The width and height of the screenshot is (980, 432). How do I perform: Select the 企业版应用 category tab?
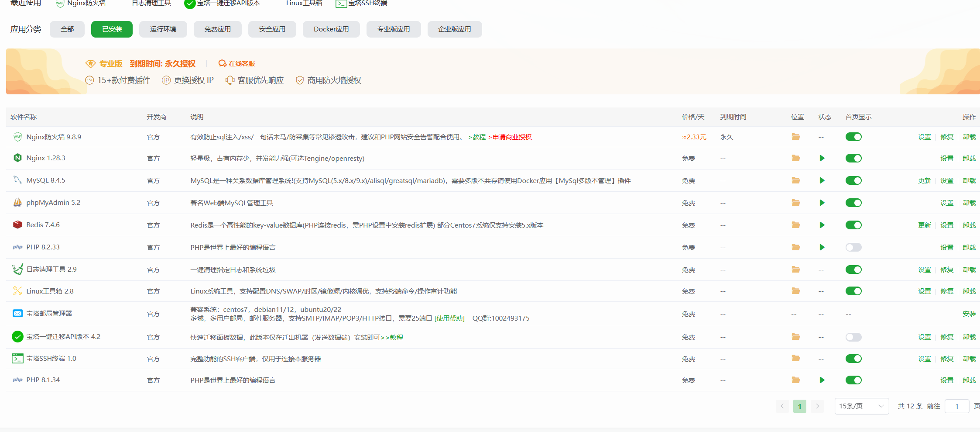pos(455,29)
